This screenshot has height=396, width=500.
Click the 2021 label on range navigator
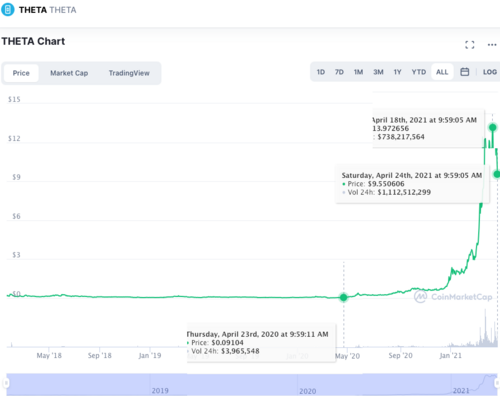click(461, 391)
